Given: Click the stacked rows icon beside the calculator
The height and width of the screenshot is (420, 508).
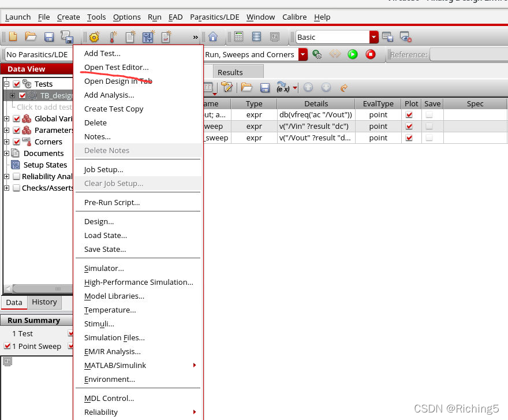Looking at the screenshot, I should (x=256, y=36).
